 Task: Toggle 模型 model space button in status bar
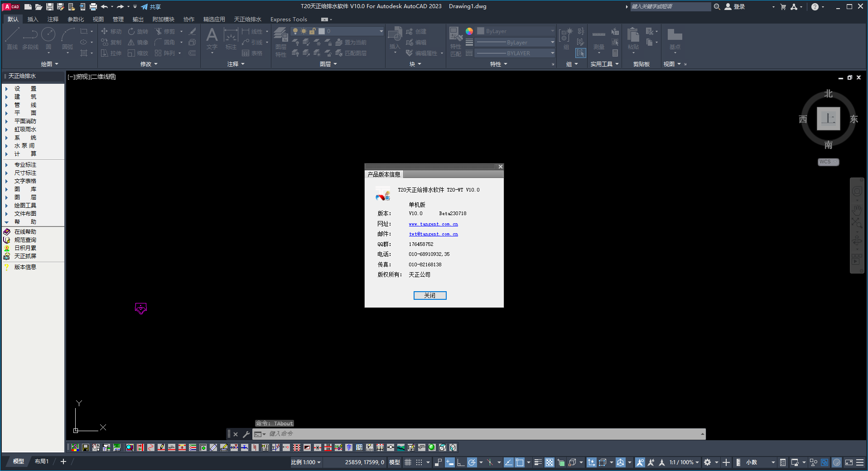395,462
